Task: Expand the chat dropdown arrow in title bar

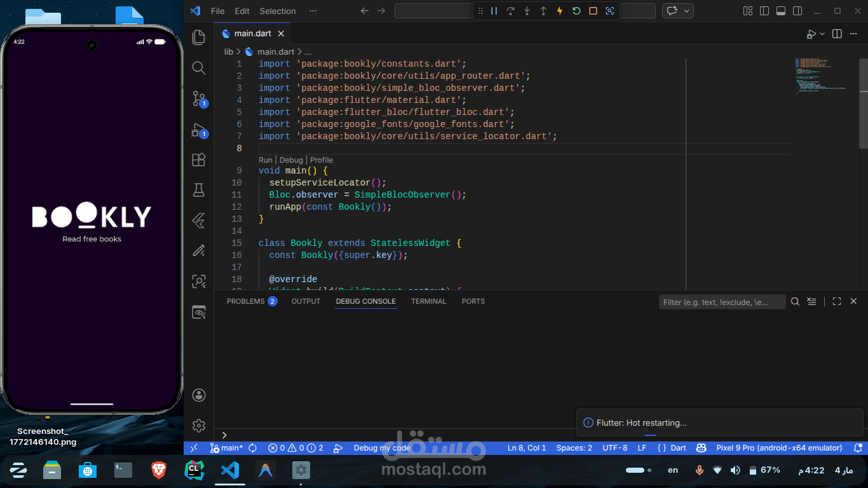Action: coord(687,11)
